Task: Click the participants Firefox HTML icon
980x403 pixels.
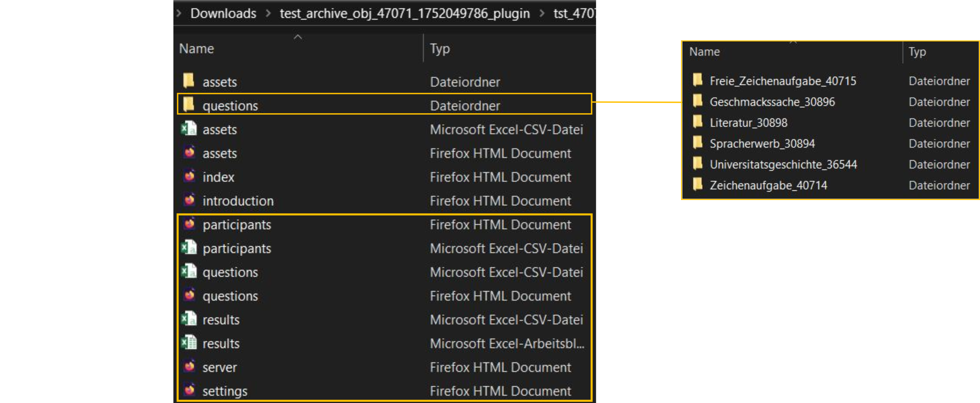Action: click(189, 224)
